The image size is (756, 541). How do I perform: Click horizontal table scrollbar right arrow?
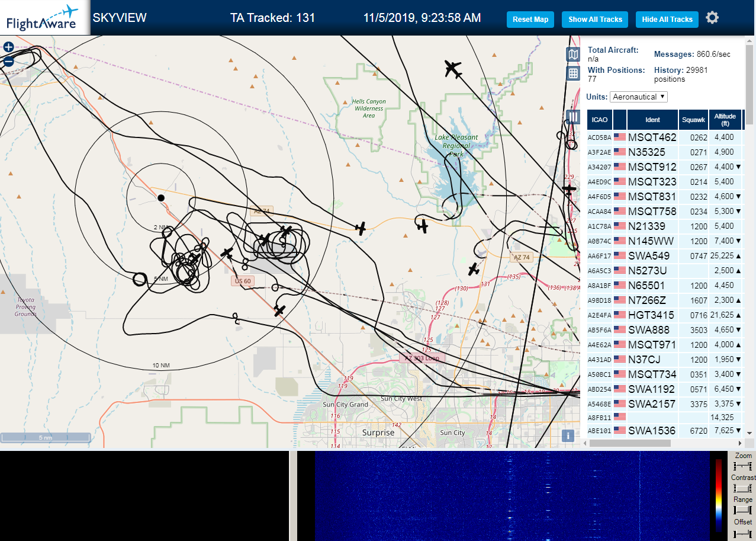tap(739, 443)
